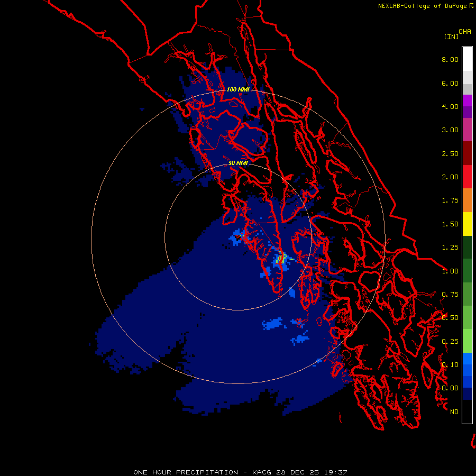
Task: Click the 1.25 legend value
Action: click(x=450, y=248)
